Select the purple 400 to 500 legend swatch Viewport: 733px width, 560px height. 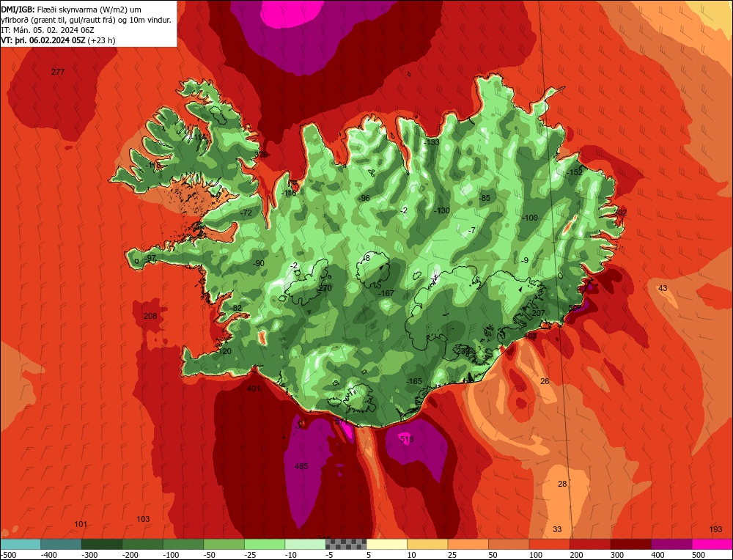(671, 544)
